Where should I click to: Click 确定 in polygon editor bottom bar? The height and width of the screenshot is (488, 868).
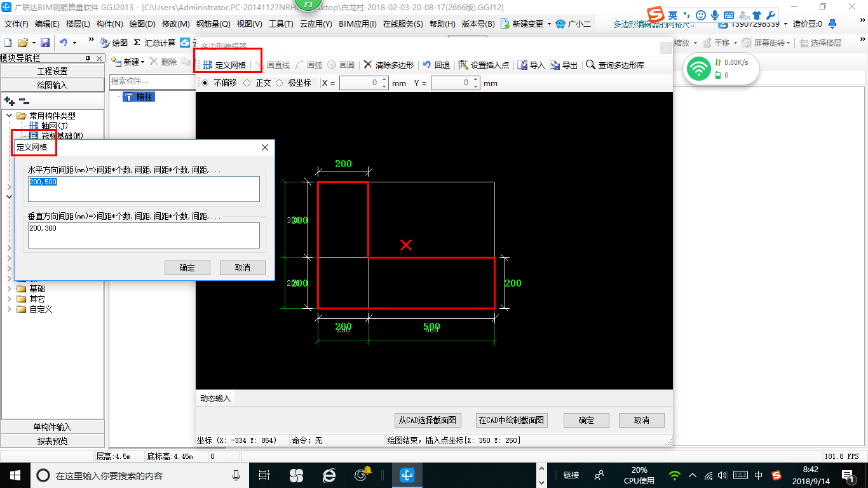587,420
